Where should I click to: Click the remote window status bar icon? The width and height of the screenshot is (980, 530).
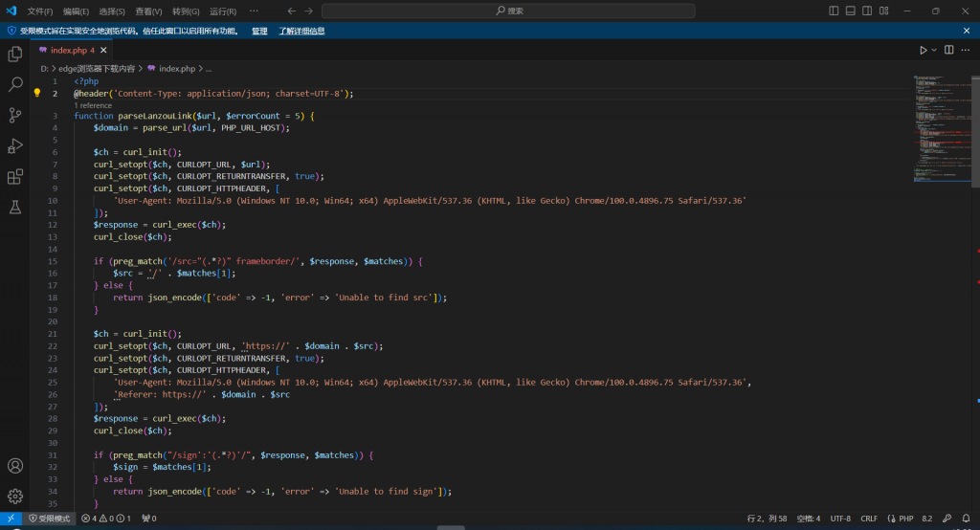point(11,519)
